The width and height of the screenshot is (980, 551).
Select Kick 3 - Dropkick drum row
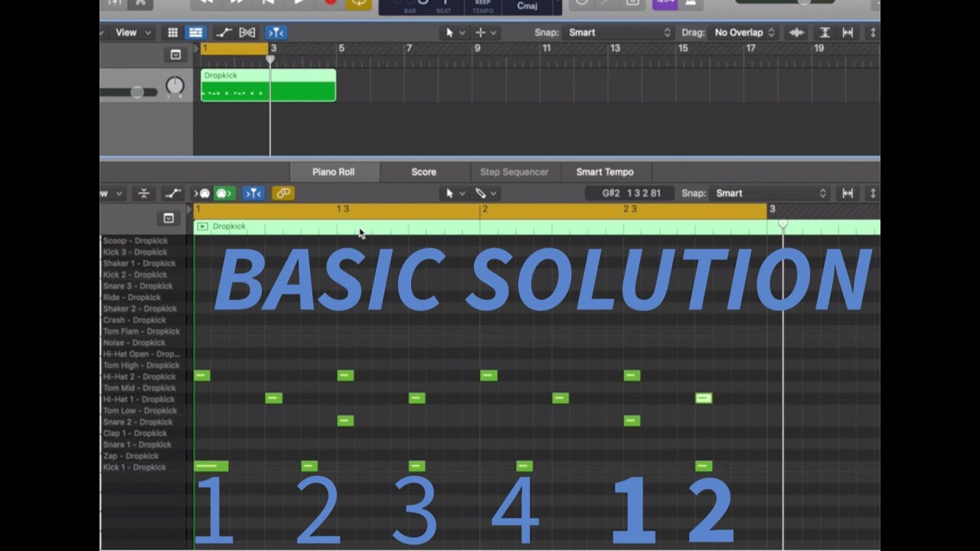click(134, 252)
